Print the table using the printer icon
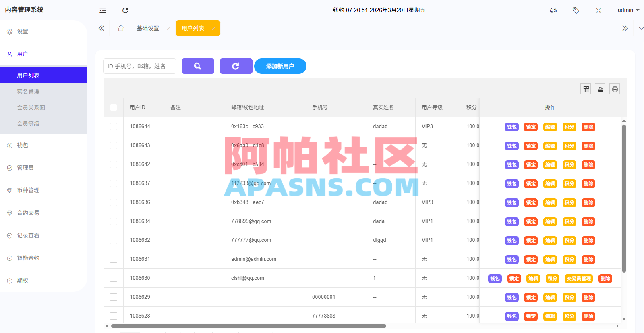 pos(615,89)
